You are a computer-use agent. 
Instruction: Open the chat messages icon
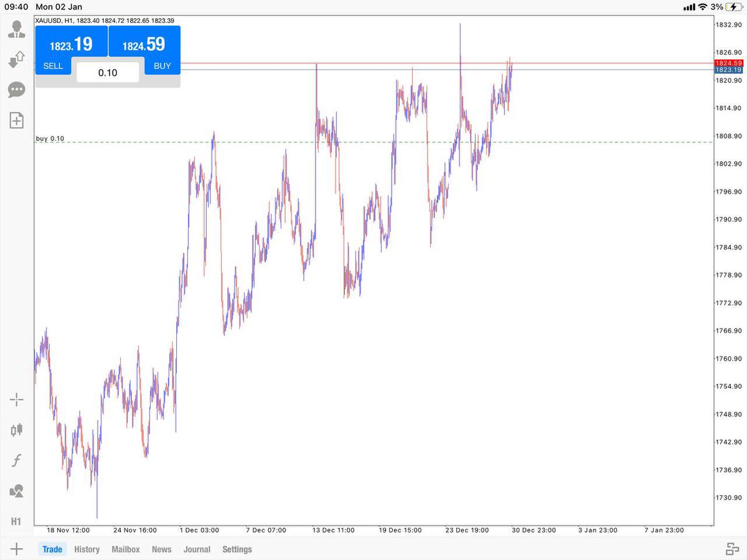click(17, 90)
